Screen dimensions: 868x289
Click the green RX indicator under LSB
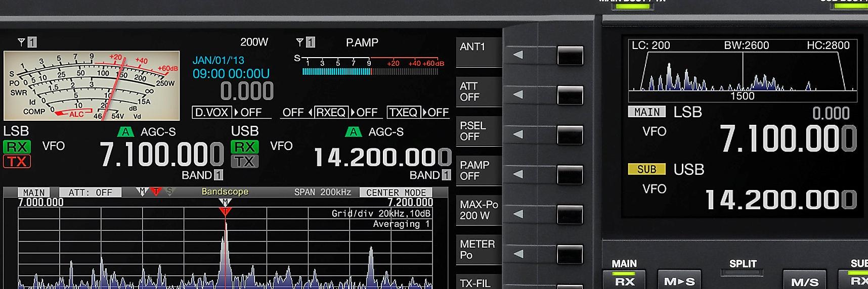pyautogui.click(x=17, y=147)
